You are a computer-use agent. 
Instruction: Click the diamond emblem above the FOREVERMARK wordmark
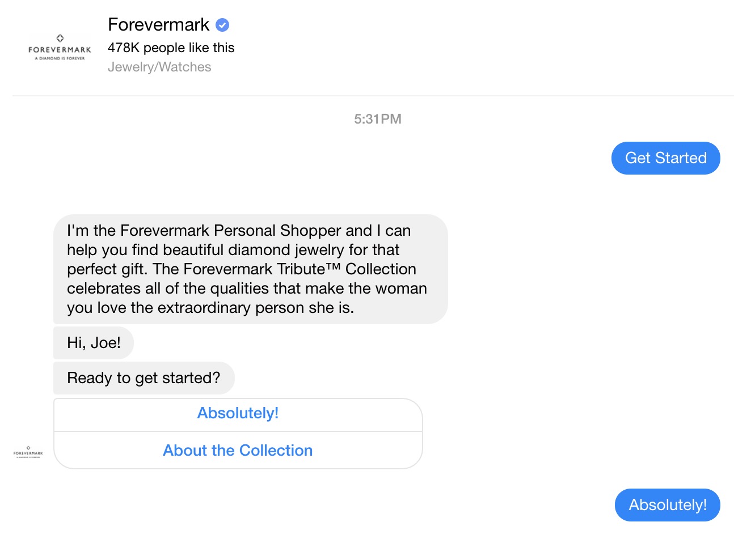60,38
